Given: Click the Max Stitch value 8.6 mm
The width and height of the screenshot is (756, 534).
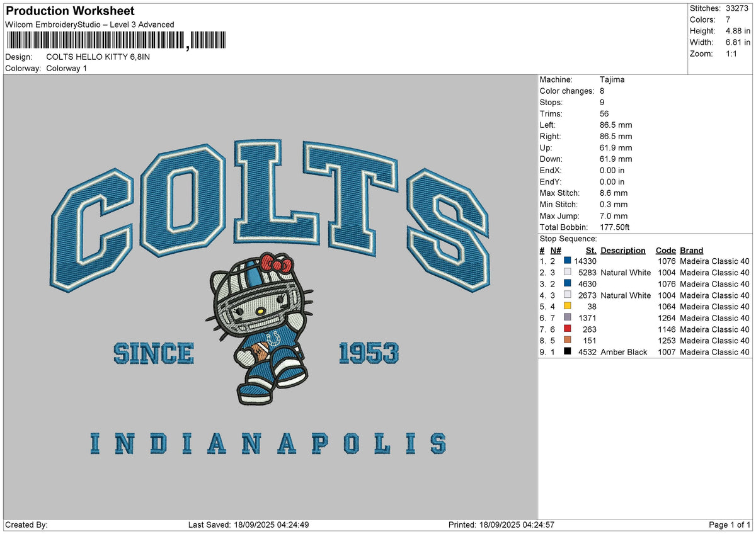Looking at the screenshot, I should pos(614,193).
